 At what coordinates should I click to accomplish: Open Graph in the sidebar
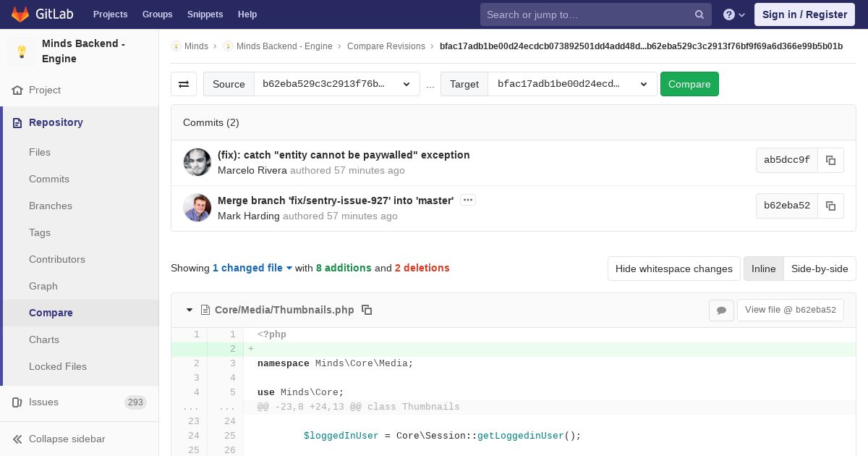point(43,286)
